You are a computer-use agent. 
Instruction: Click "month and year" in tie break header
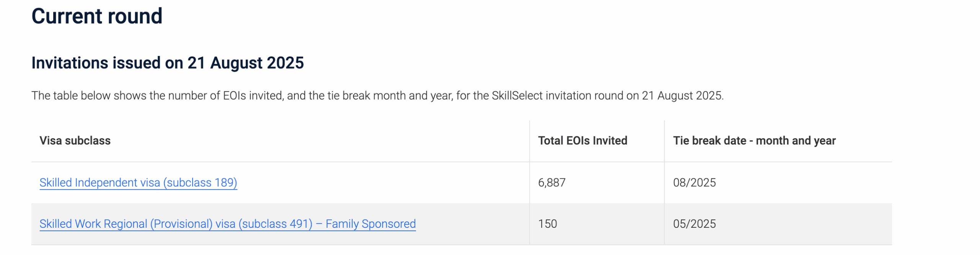click(x=796, y=141)
